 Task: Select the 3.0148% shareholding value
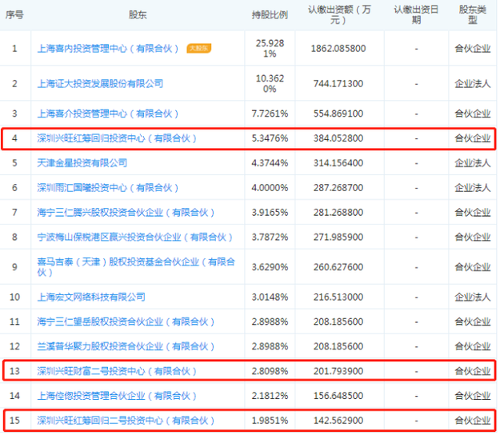pos(270,297)
